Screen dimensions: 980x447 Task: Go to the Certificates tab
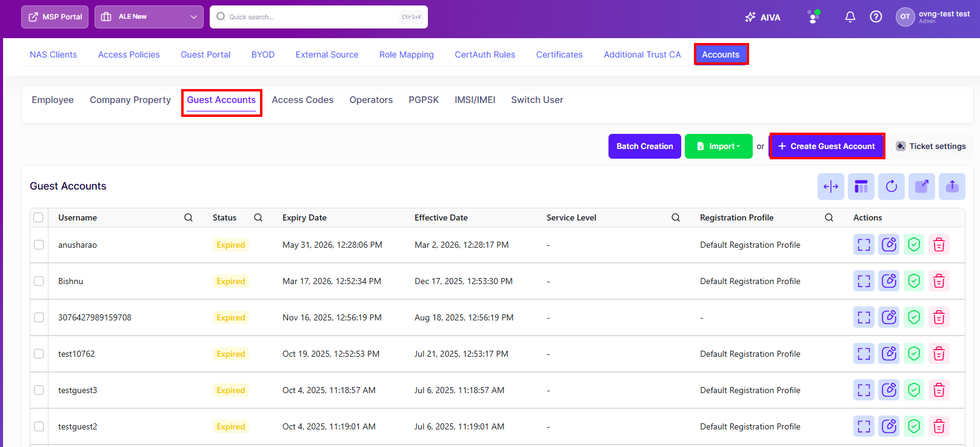click(x=559, y=55)
